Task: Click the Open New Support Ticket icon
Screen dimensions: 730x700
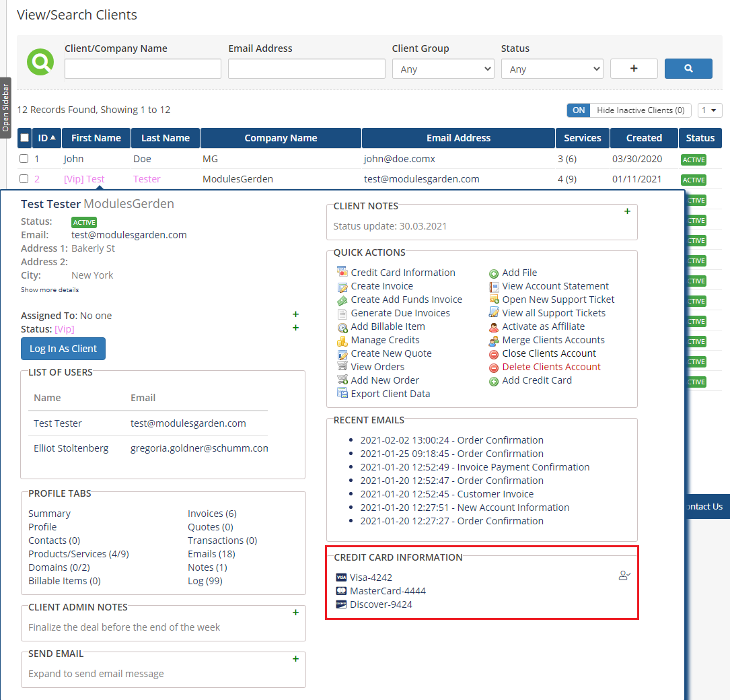Action: point(493,300)
